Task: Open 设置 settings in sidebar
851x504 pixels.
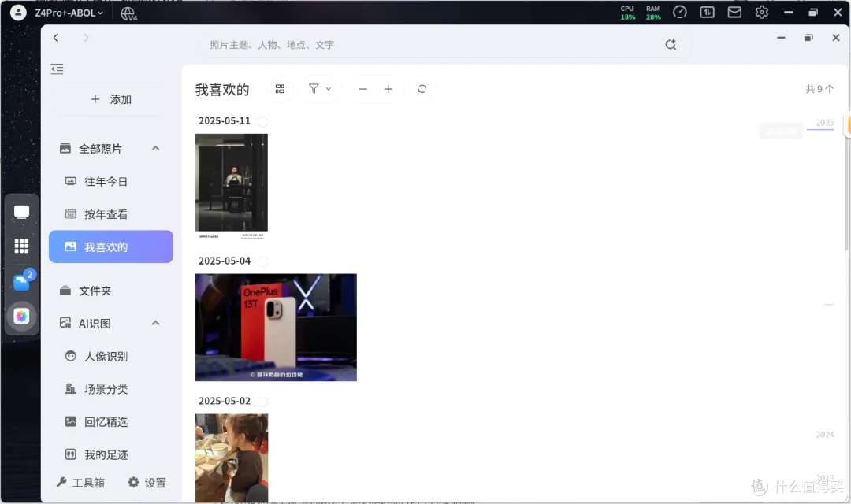Action: 147,482
